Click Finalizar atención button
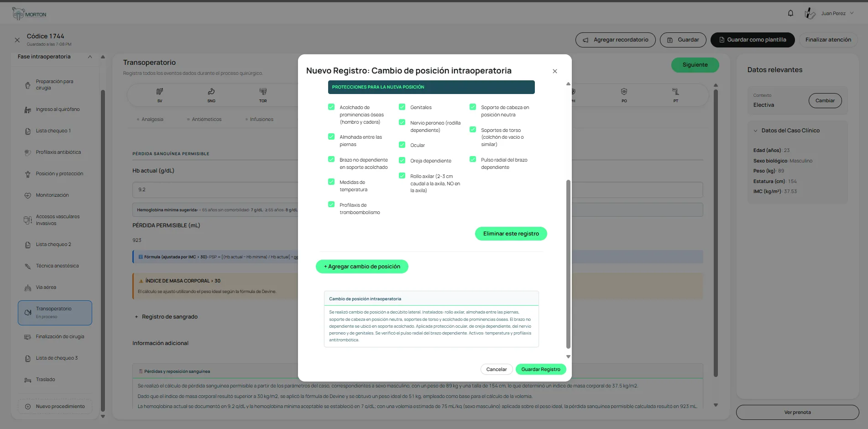The image size is (868, 429). pos(828,40)
